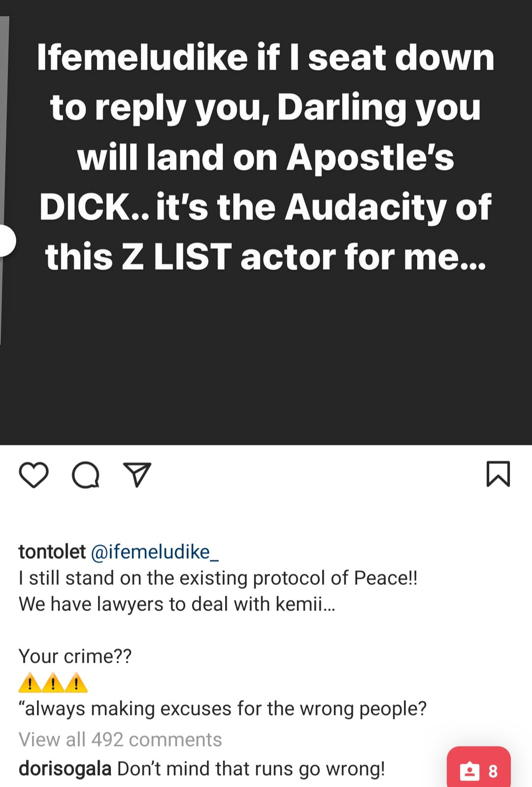Screen dimensions: 532x787
Task: Open dorisogala's profile from the comment
Action: 65,769
